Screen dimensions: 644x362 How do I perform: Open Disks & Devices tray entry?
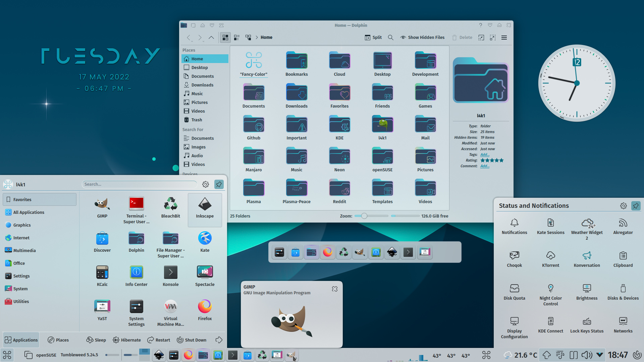pos(623,293)
